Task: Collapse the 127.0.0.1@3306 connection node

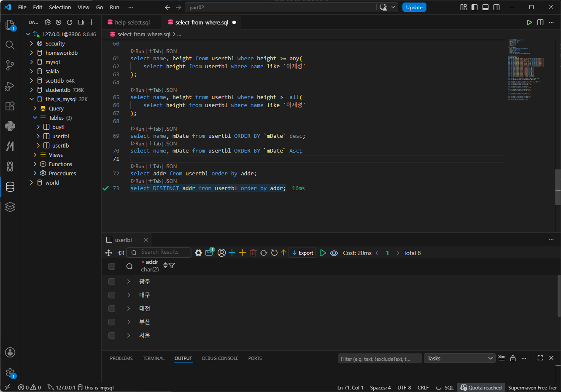Action: coord(28,34)
